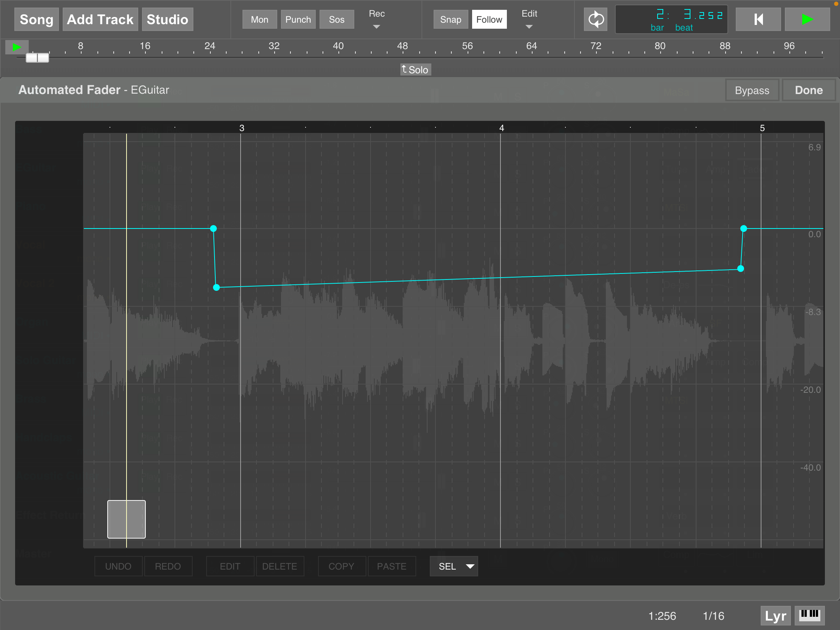The image size is (840, 630).
Task: Open the Add Track menu
Action: pos(99,19)
